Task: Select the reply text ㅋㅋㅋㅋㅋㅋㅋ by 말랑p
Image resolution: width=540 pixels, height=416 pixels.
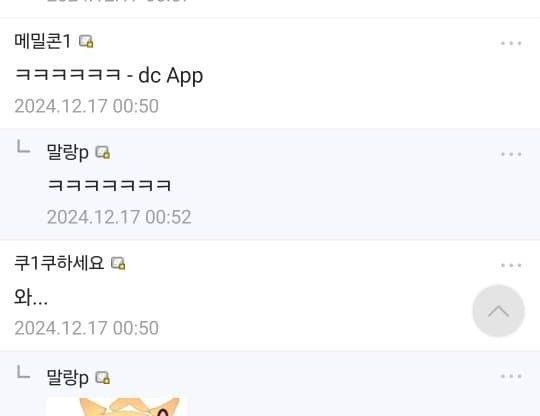Action: (x=109, y=185)
